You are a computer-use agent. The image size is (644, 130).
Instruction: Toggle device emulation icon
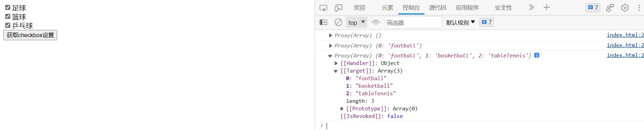point(339,8)
